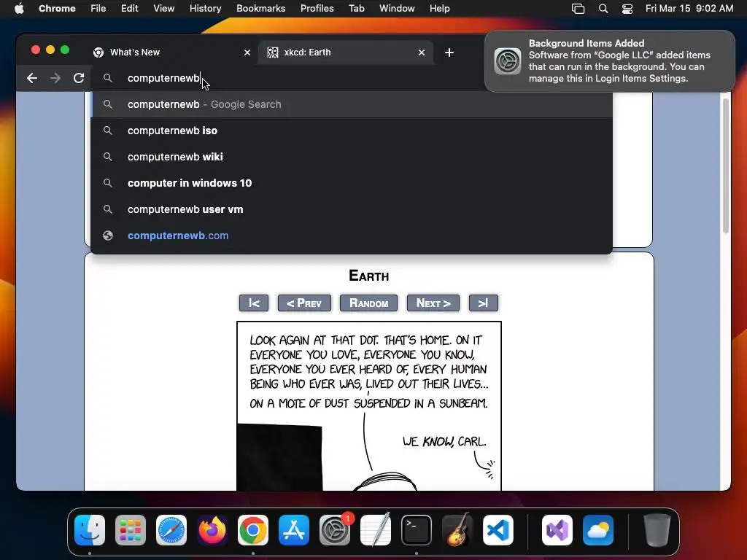Pick the computernewb user vm suggestion
The width and height of the screenshot is (747, 560).
[352, 209]
